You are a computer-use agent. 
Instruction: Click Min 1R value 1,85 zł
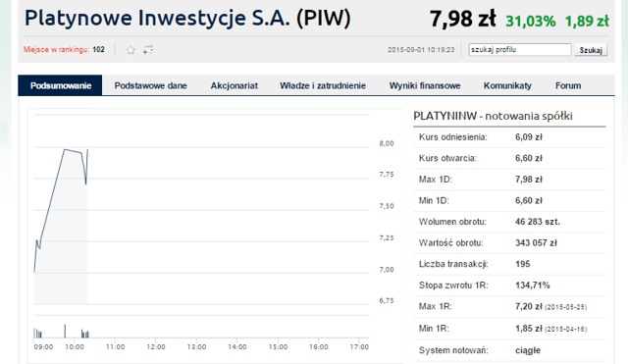click(x=529, y=329)
